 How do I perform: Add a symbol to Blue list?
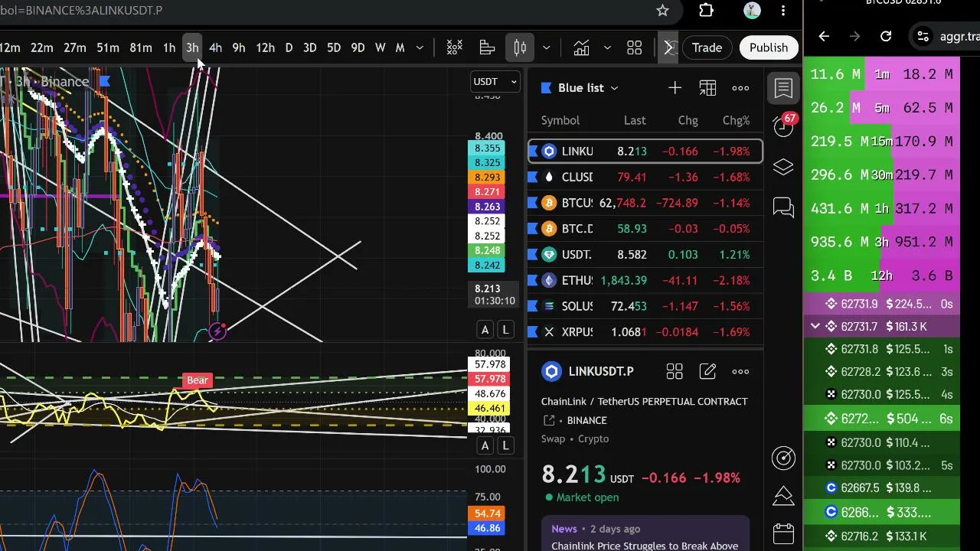(x=675, y=88)
